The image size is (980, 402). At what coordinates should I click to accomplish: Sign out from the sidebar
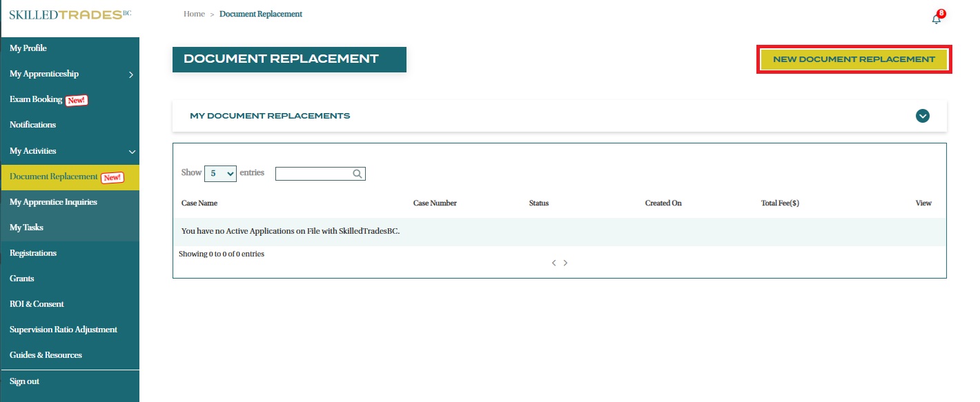pyautogui.click(x=25, y=381)
